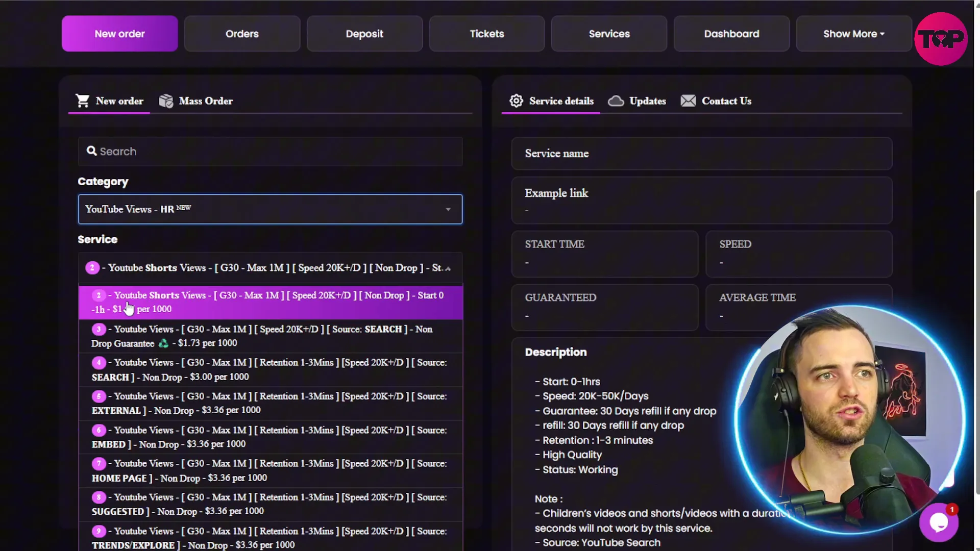This screenshot has height=551, width=980.
Task: Open the New order top navigation button
Action: (120, 34)
